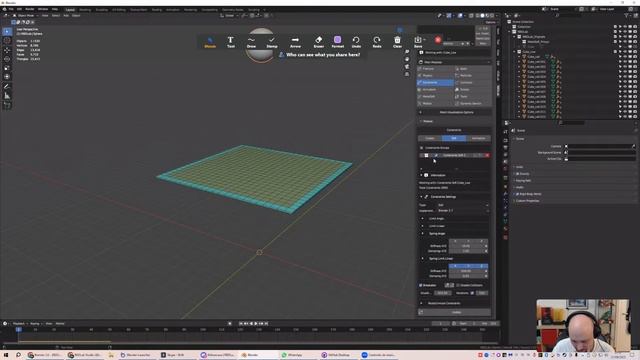
Task: Click Undo in the annotation toolbar
Action: click(356, 42)
